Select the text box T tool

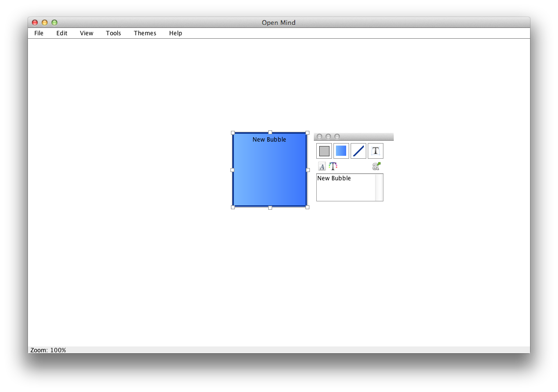click(x=375, y=151)
